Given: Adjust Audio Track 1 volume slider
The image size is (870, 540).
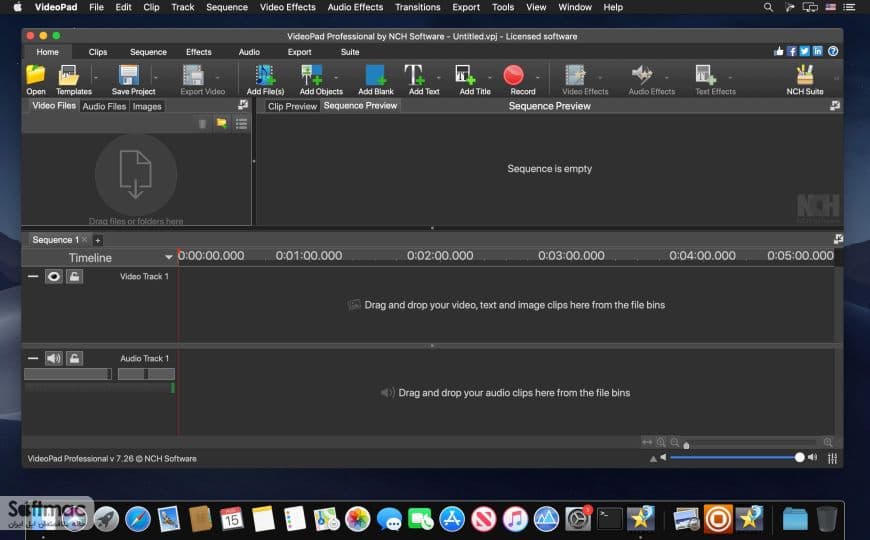Looking at the screenshot, I should tap(68, 374).
